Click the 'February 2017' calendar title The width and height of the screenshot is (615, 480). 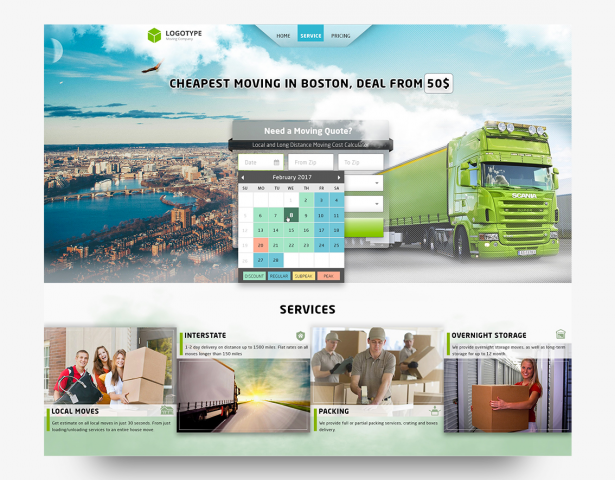tap(291, 177)
